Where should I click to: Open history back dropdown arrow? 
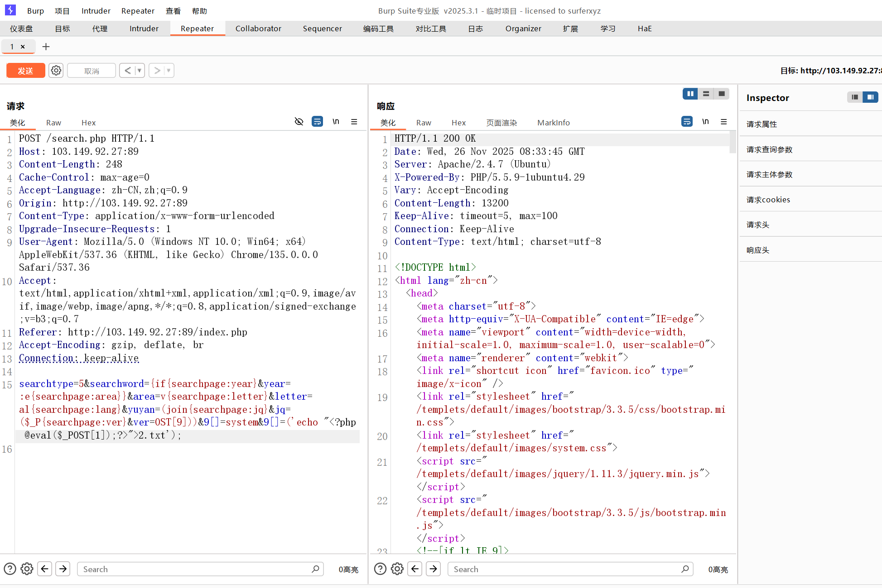click(140, 71)
